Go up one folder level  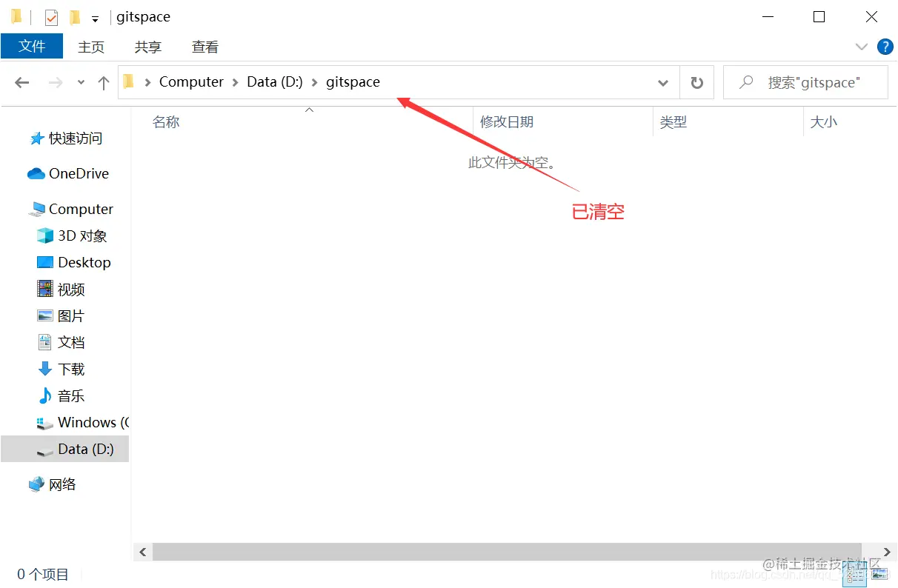(104, 83)
